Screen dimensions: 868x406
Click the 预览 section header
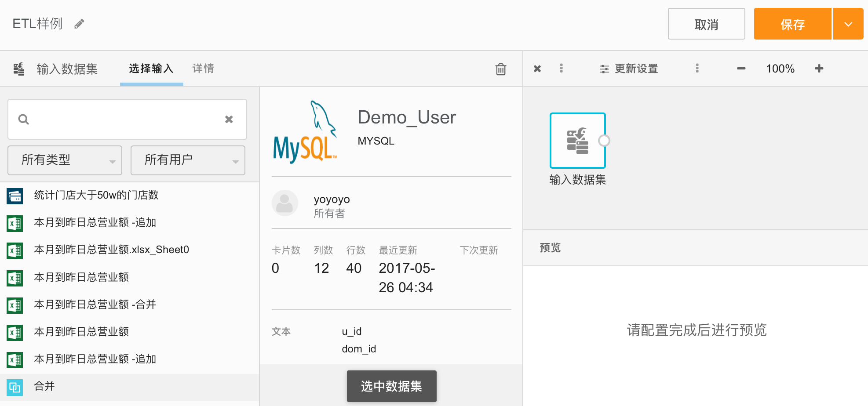pos(550,248)
